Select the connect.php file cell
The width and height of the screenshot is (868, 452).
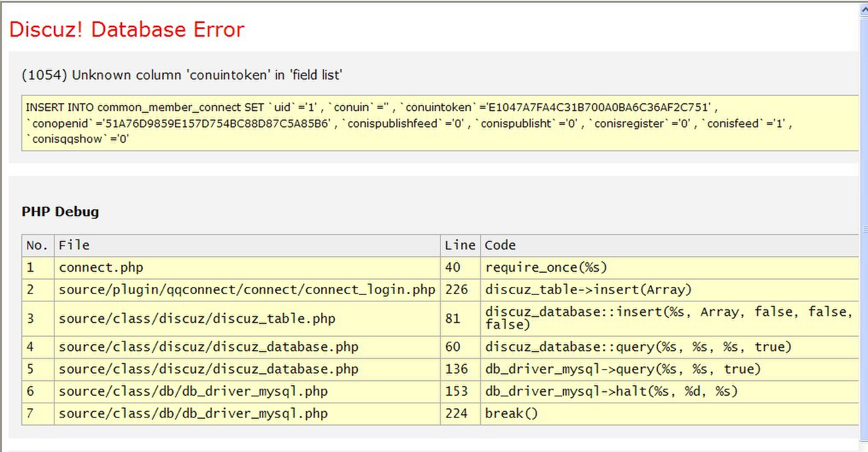101,267
